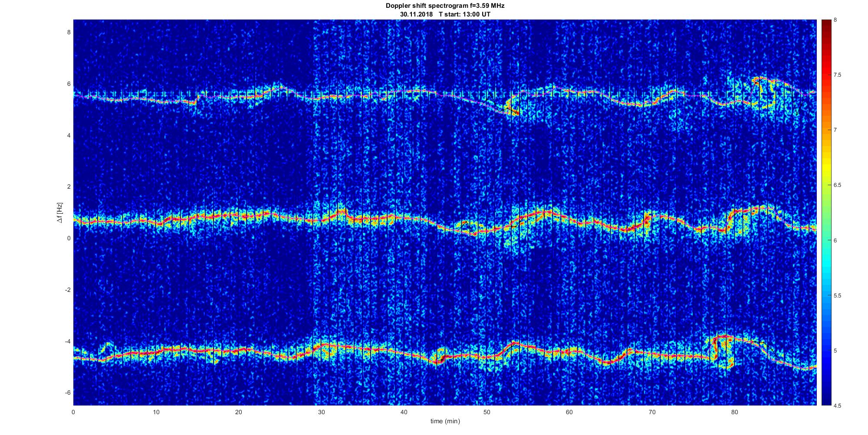Click y-axis tick label '-6'
Viewport: 868px width, 435px height.
67,392
